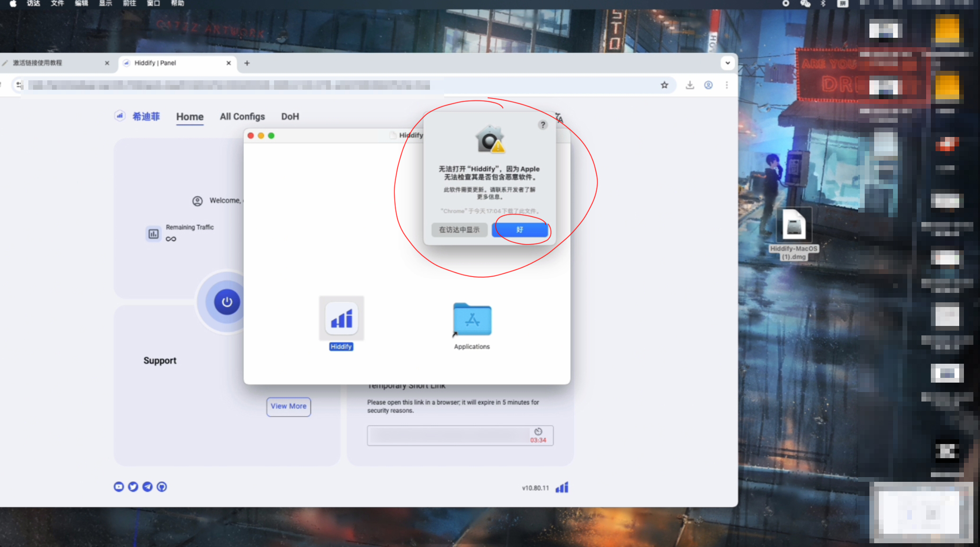Click the View More button
Image resolution: width=980 pixels, height=547 pixels.
(x=289, y=407)
